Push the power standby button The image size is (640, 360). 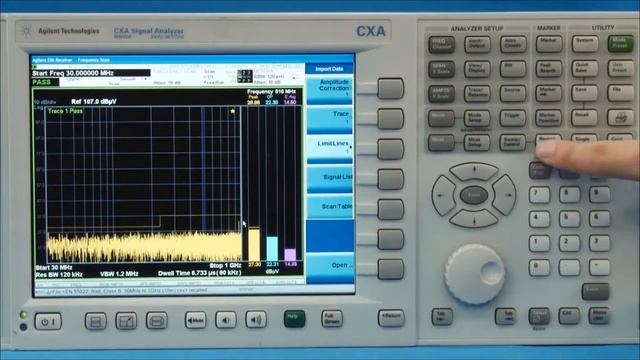(48, 322)
